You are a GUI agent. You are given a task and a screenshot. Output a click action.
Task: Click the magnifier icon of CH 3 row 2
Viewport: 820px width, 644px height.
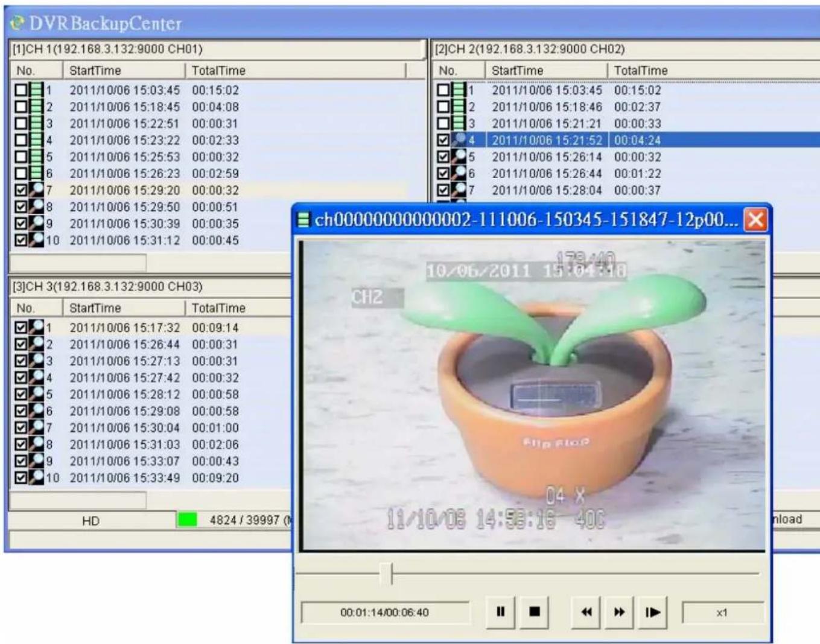pos(36,344)
